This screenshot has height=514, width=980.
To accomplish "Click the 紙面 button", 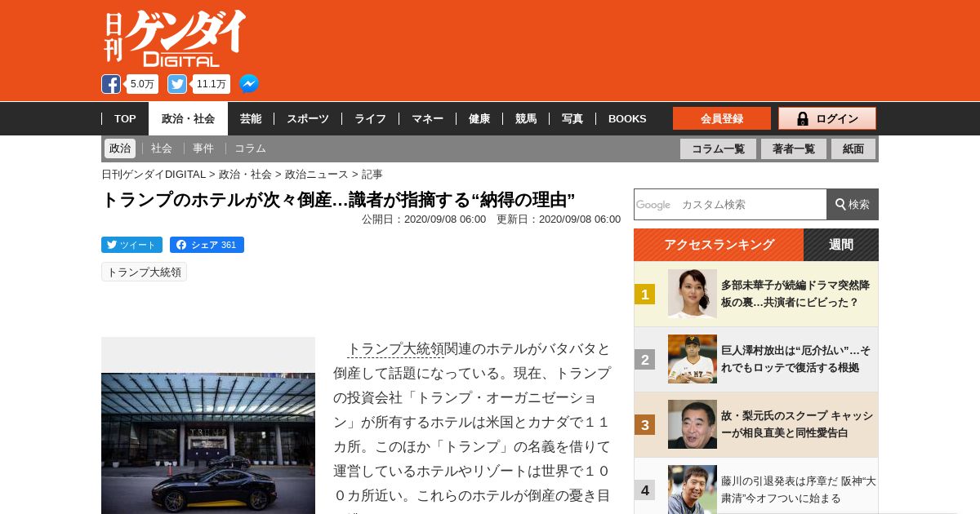I will point(853,148).
